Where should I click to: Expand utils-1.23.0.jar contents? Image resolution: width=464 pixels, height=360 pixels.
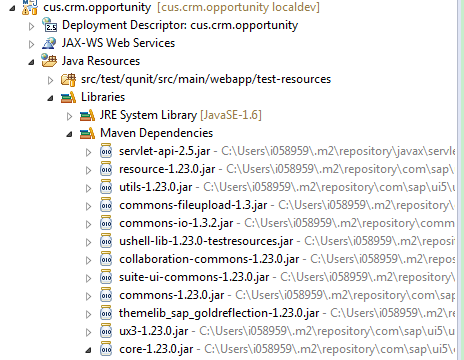pyautogui.click(x=88, y=188)
